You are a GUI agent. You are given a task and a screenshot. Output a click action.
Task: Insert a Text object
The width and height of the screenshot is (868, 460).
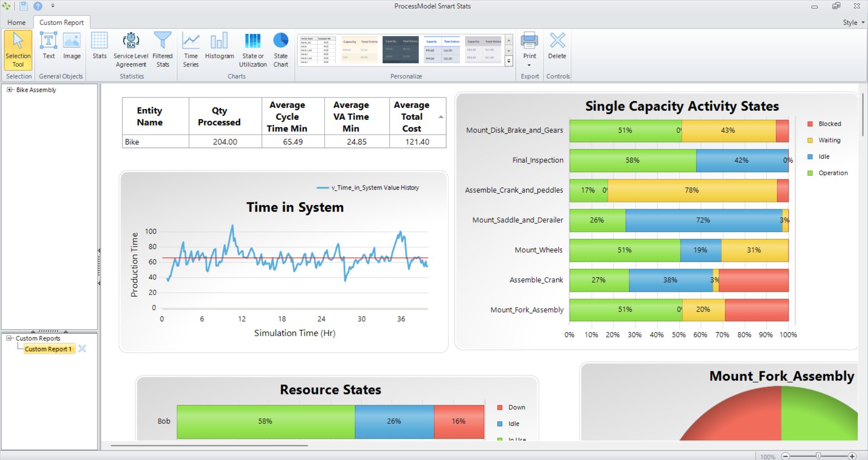click(x=48, y=46)
